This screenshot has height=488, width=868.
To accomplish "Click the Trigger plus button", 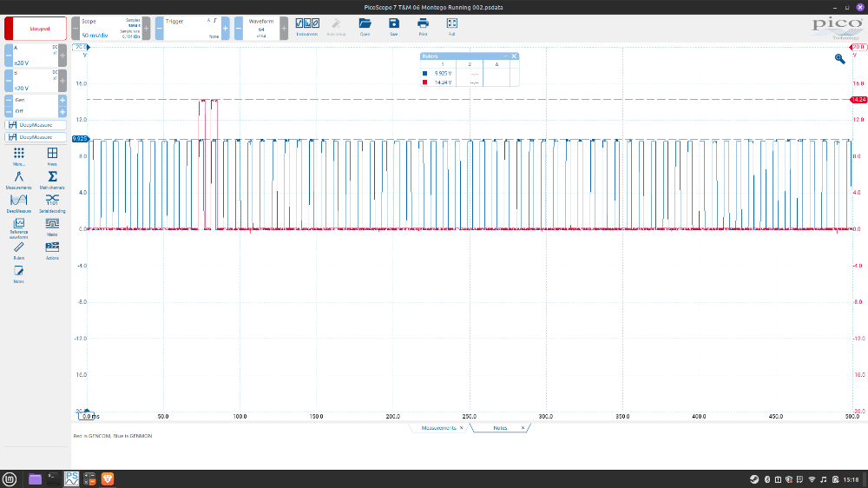I will (x=226, y=29).
